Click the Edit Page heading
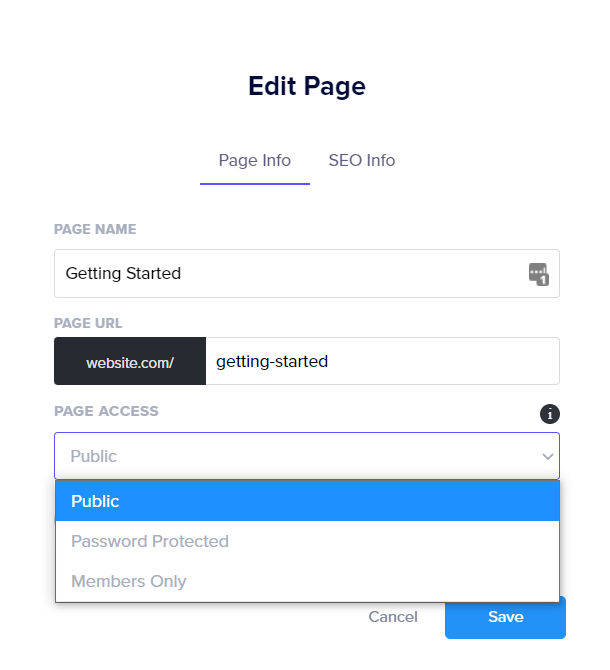 [307, 87]
